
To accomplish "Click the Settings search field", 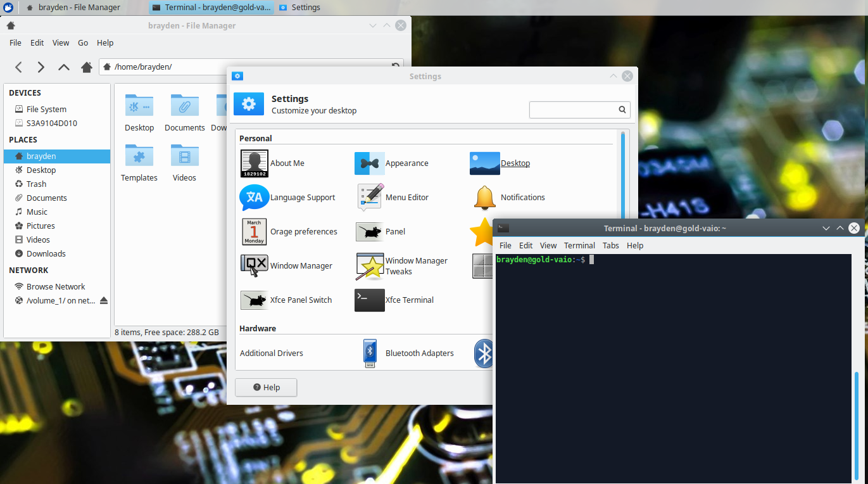I will [x=580, y=110].
